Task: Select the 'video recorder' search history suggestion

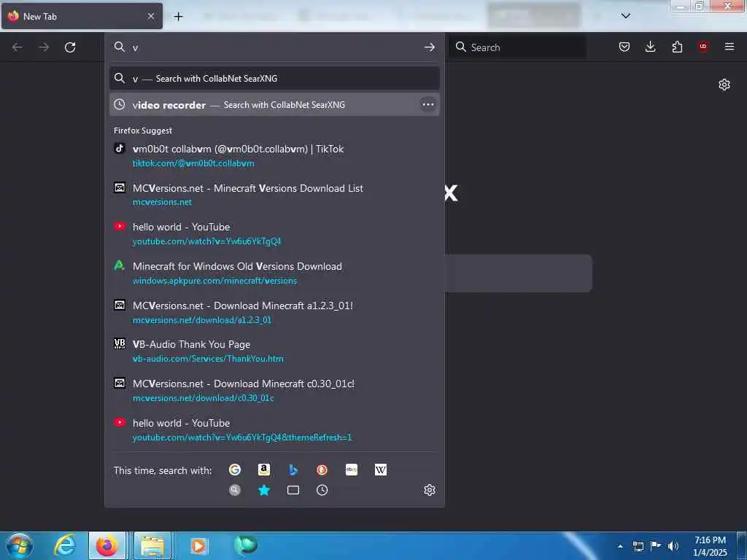Action: [x=274, y=104]
